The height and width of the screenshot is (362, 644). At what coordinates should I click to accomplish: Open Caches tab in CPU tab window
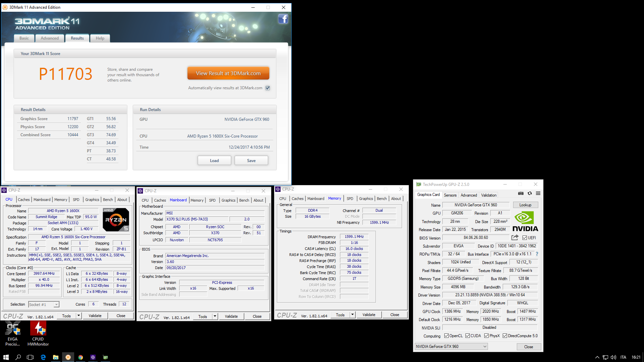pos(24,200)
